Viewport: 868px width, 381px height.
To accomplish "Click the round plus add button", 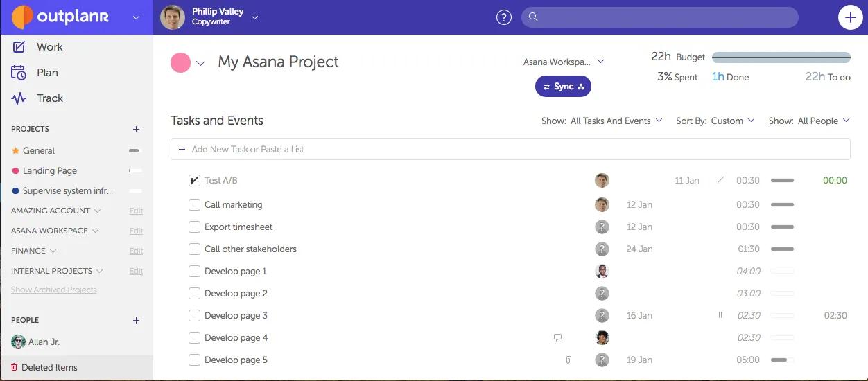I will (850, 17).
